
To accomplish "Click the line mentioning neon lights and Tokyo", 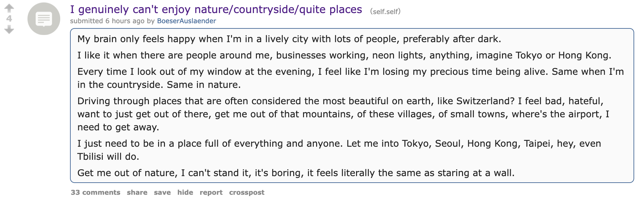I will point(344,55).
